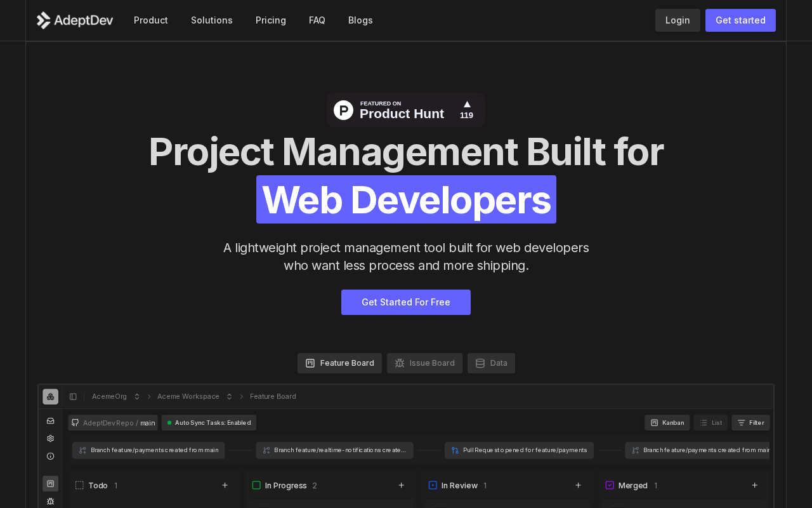Open the inbox icon in sidebar
The image size is (812, 508).
click(51, 420)
